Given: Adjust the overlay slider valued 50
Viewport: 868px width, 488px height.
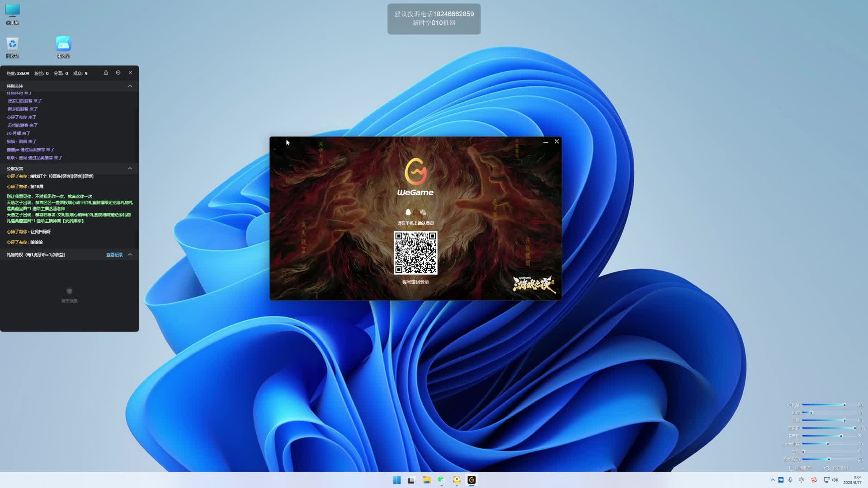Looking at the screenshot, I should [829, 460].
